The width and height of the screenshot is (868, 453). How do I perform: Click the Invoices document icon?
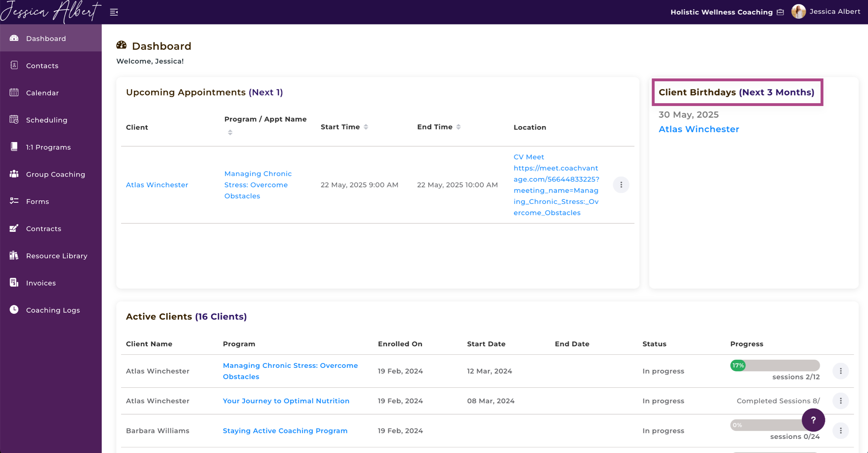click(14, 283)
